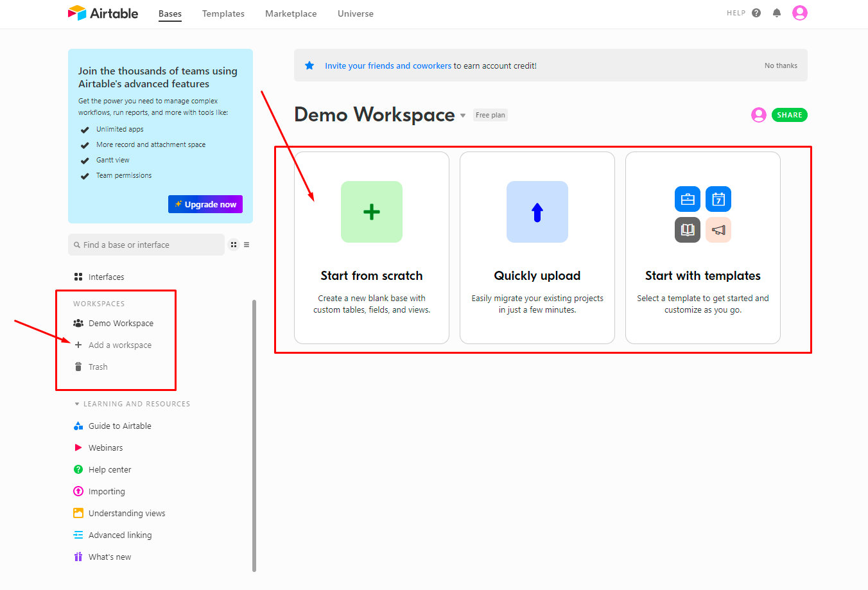Click the Webinars play icon
Screen dimensions: 868x590
coord(78,447)
